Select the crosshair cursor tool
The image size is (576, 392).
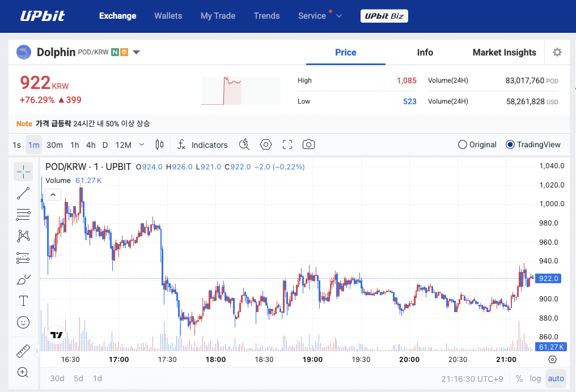coord(23,172)
